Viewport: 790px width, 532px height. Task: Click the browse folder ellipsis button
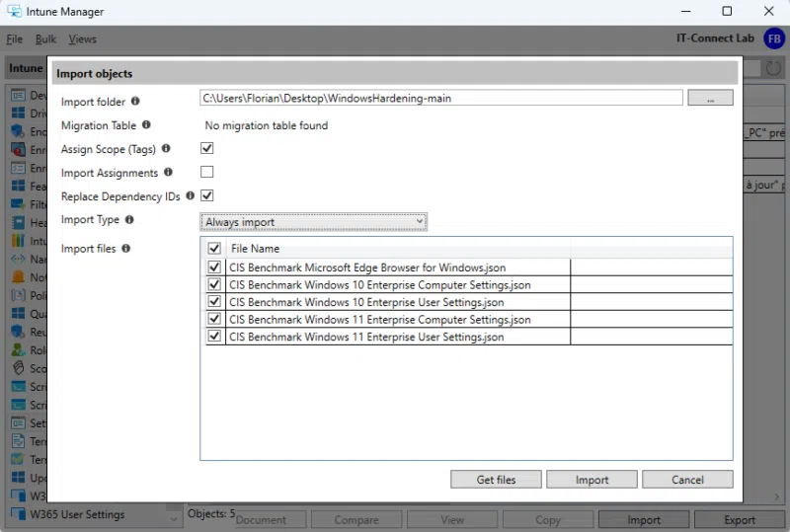710,98
